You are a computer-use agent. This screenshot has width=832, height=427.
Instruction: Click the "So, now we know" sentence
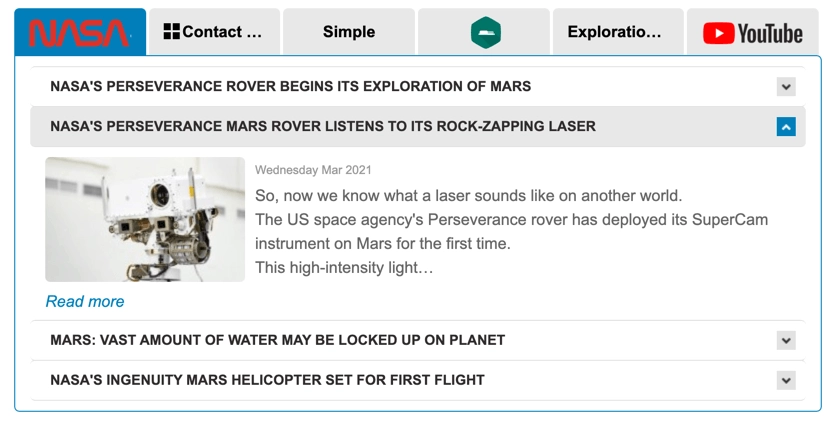pos(468,195)
